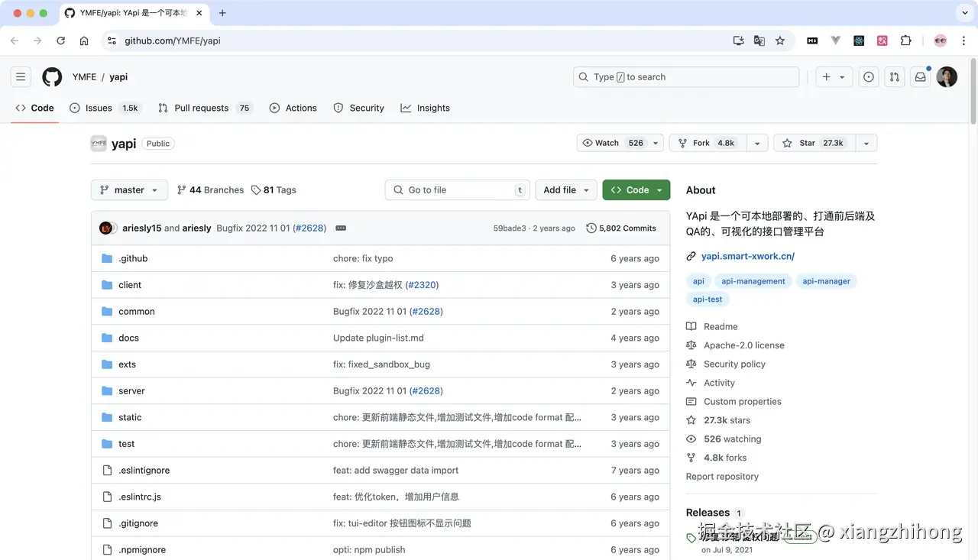Click the browser forward arrow

click(37, 40)
